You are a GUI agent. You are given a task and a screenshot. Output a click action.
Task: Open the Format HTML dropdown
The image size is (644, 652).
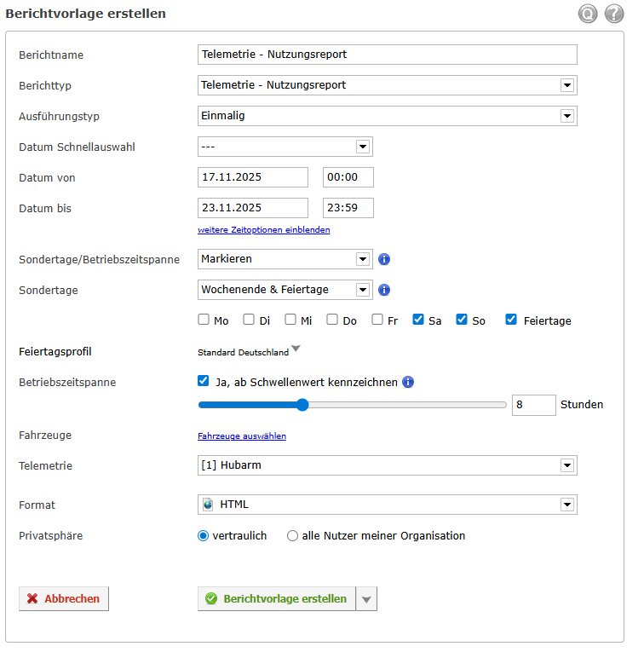point(566,505)
